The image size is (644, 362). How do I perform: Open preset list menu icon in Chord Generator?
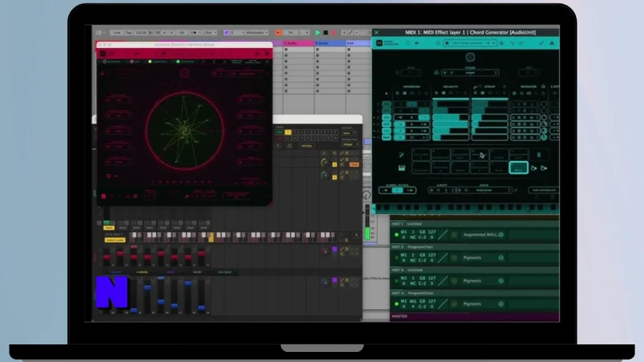[501, 43]
